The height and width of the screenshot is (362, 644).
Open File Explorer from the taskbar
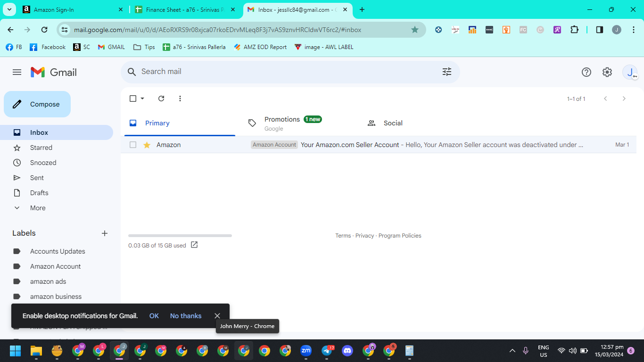pos(36,351)
